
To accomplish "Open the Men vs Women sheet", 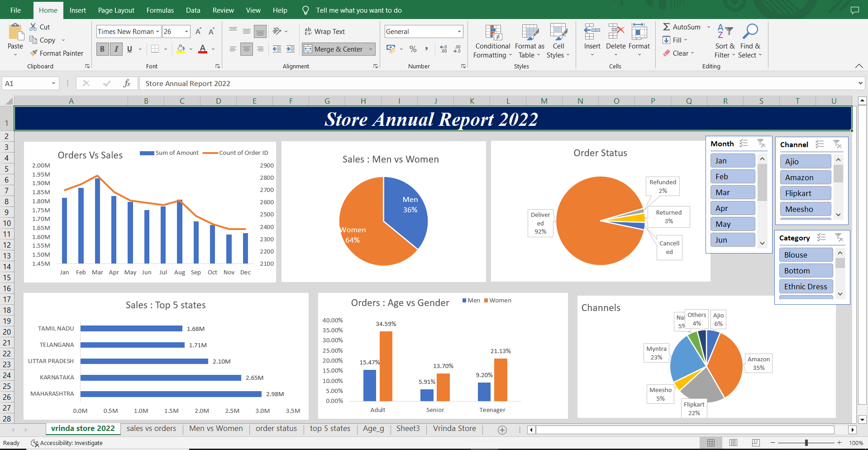I will (216, 428).
